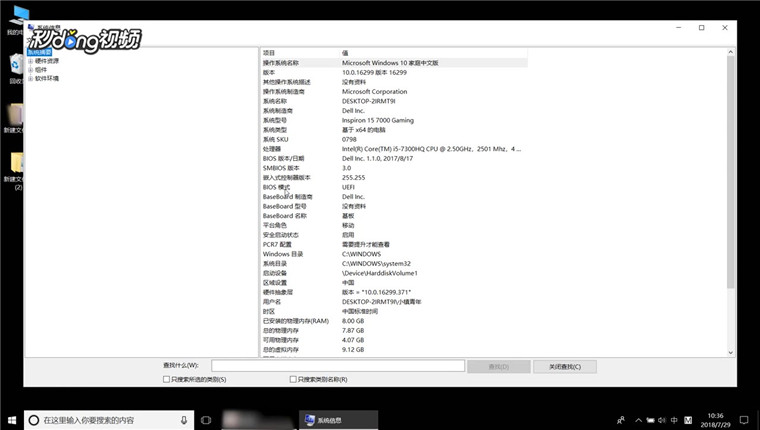This screenshot has height=430, width=760.
Task: Click the 查找(D) button
Action: pyautogui.click(x=499, y=366)
